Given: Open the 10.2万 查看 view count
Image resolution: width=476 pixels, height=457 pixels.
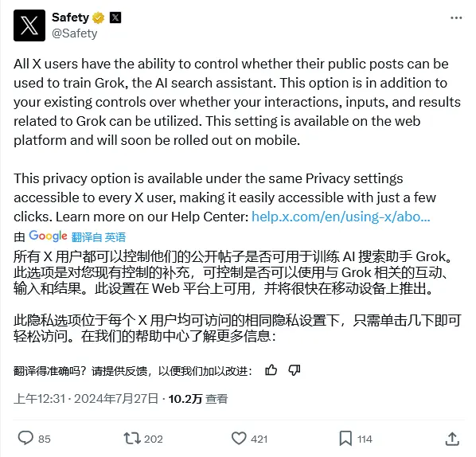Looking at the screenshot, I should click(x=198, y=399).
